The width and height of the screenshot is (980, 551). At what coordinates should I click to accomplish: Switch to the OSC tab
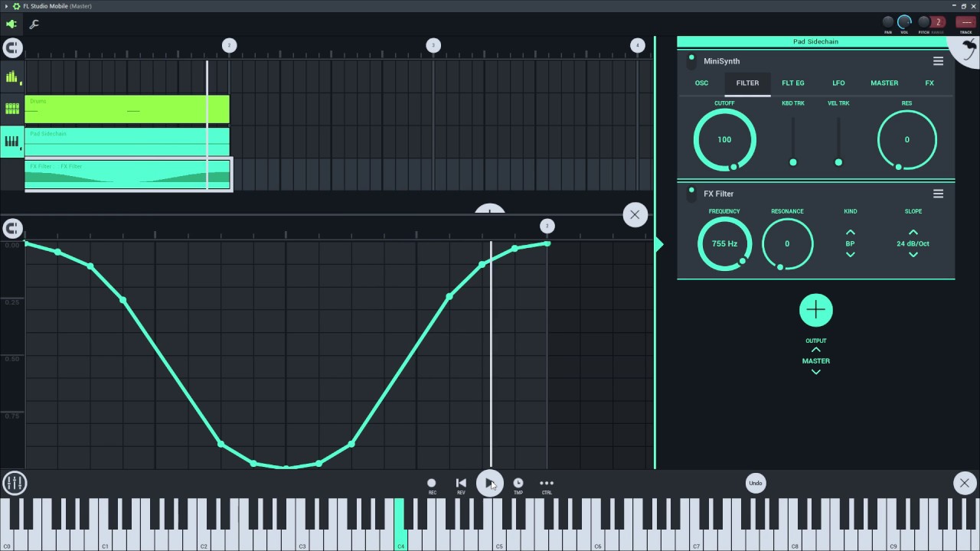(x=701, y=83)
